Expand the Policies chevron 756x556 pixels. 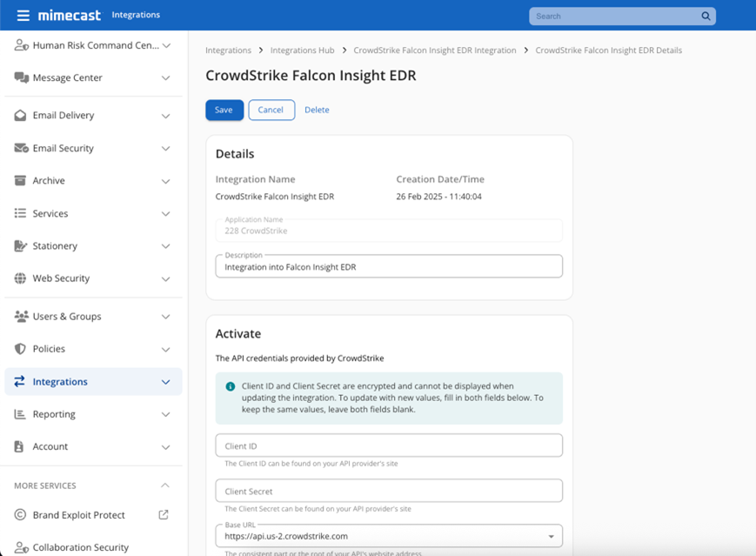click(166, 349)
